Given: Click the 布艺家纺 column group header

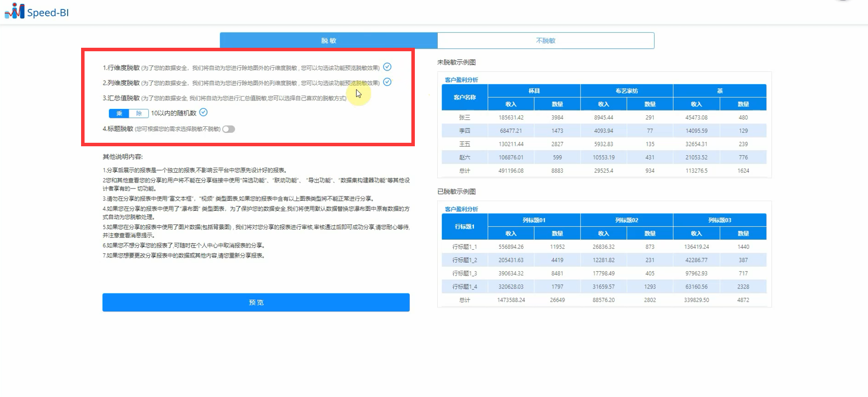Looking at the screenshot, I should tap(627, 91).
